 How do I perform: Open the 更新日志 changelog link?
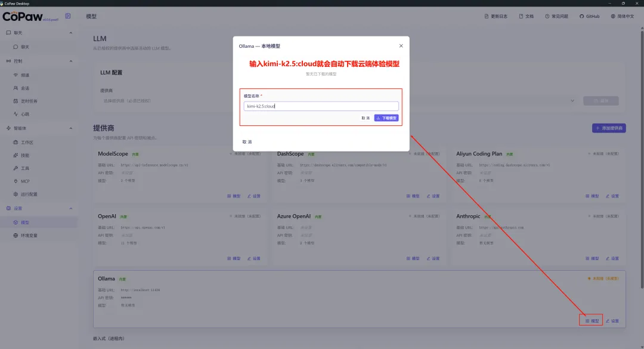496,17
